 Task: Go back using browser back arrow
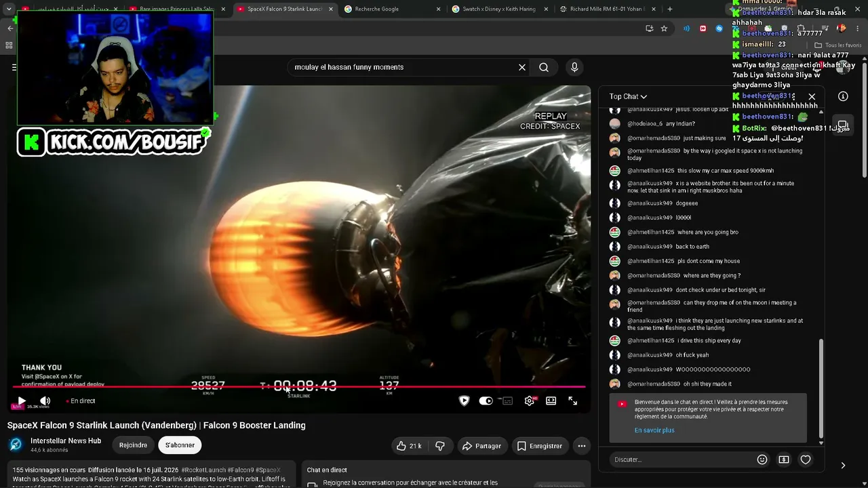click(10, 28)
